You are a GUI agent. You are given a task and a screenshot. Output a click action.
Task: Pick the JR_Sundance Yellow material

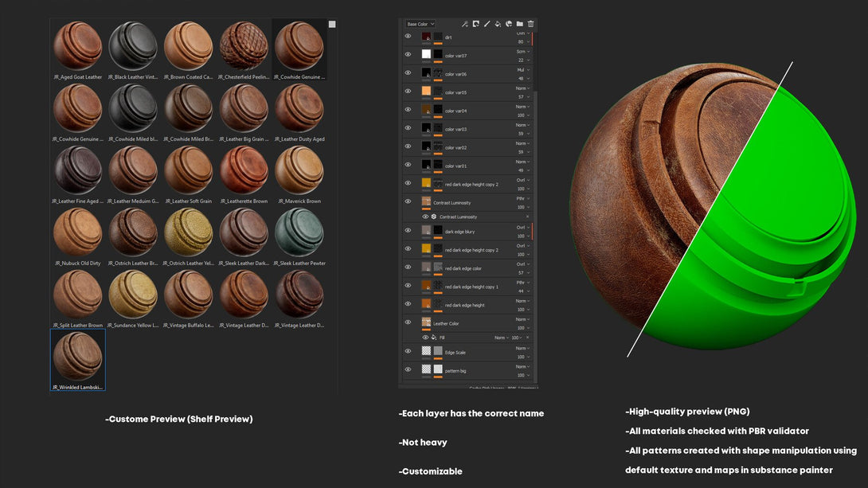coord(133,299)
